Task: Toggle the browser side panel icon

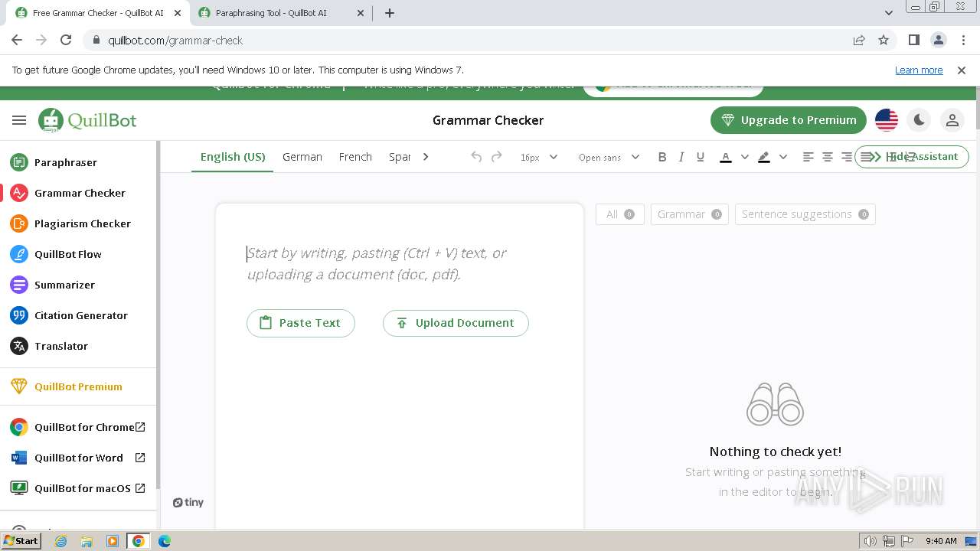Action: pyautogui.click(x=913, y=41)
